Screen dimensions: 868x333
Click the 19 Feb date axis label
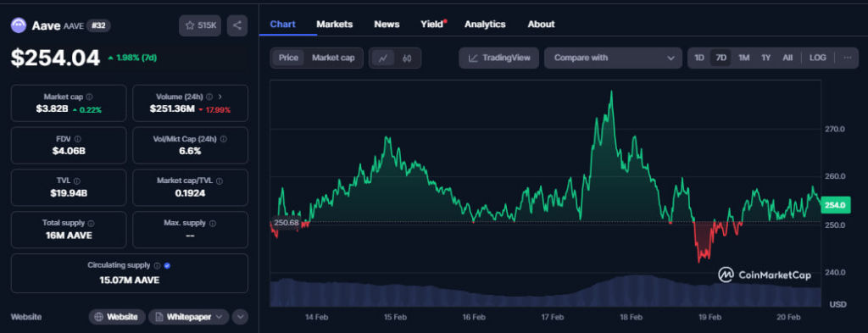pyautogui.click(x=709, y=317)
